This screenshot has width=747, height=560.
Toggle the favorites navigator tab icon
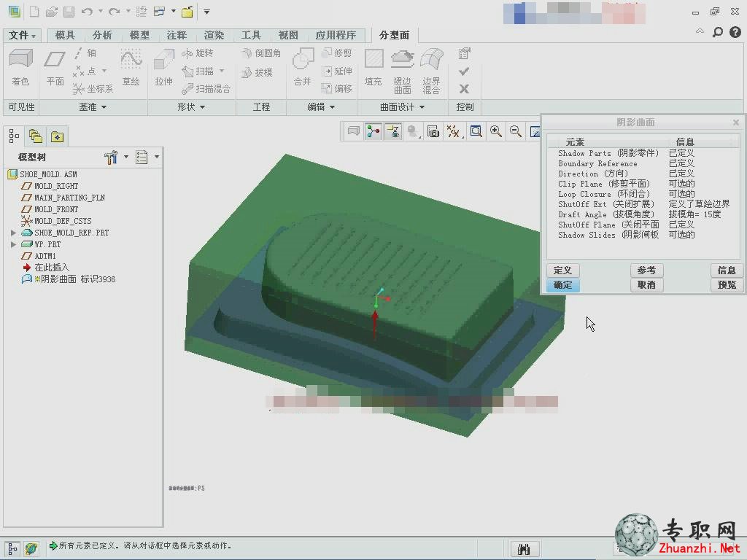(57, 136)
